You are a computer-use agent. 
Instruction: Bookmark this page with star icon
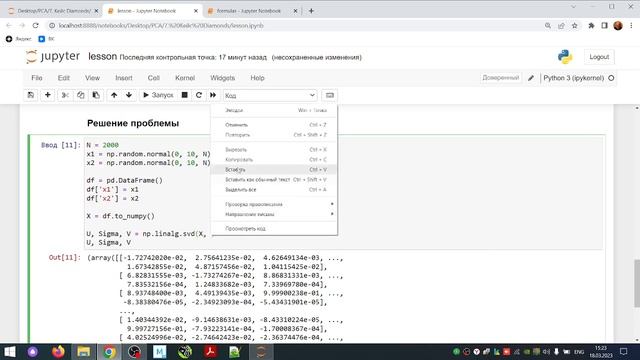[x=575, y=25]
